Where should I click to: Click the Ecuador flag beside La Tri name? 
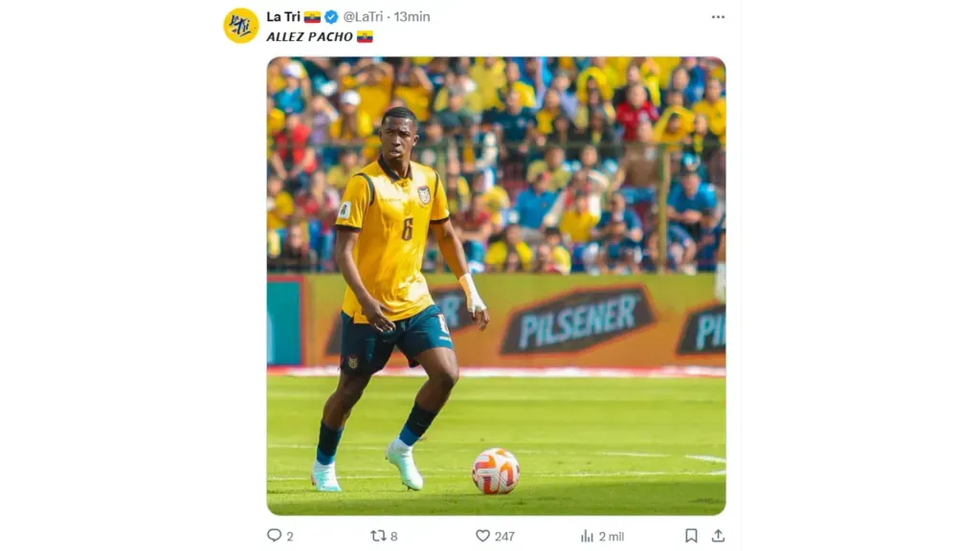(313, 17)
